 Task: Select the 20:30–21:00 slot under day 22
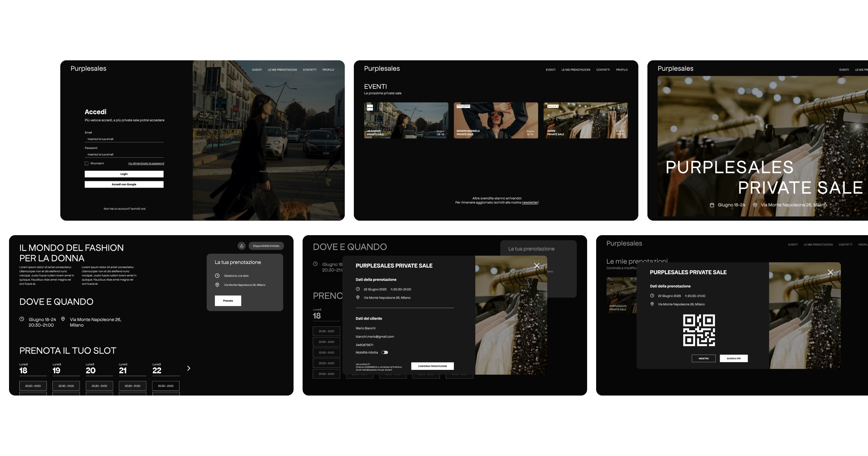166,386
